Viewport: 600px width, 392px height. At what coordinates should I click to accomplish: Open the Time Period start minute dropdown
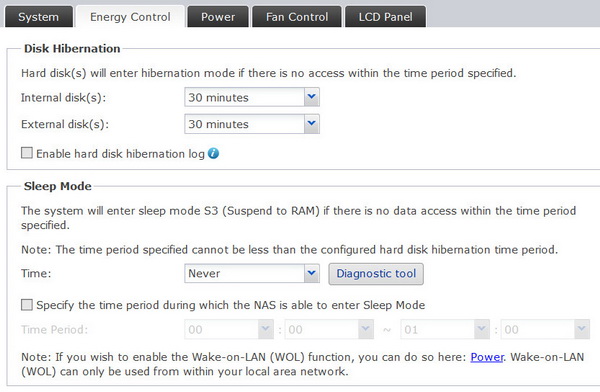point(329,329)
